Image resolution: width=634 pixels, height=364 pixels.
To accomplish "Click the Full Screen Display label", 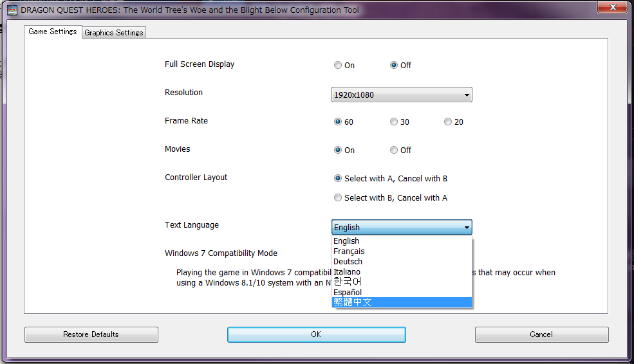I will point(200,64).
